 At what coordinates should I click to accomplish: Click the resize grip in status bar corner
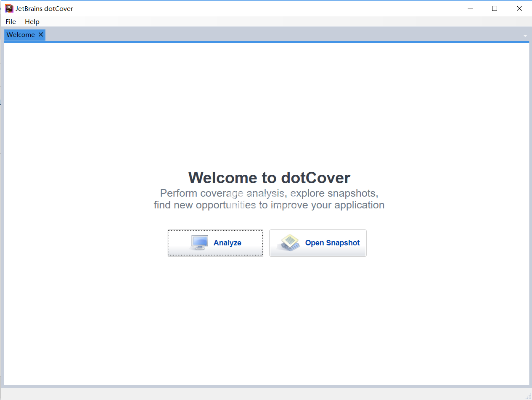pos(528,396)
